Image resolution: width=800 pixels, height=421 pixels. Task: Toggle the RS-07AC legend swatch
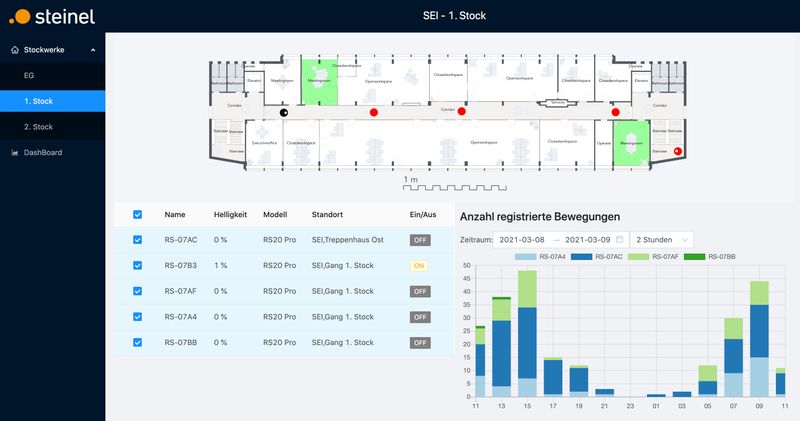(582, 257)
